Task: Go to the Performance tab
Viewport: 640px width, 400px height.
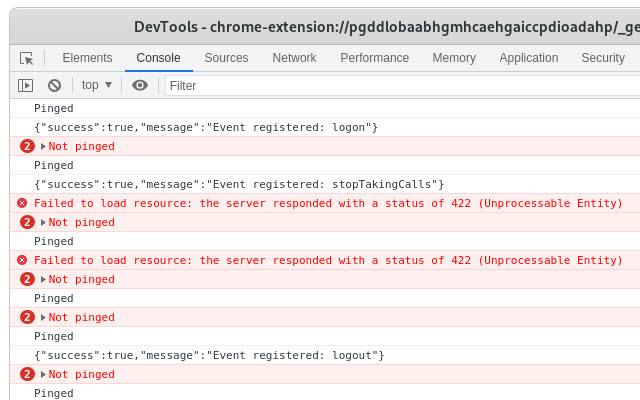Action: [x=375, y=58]
